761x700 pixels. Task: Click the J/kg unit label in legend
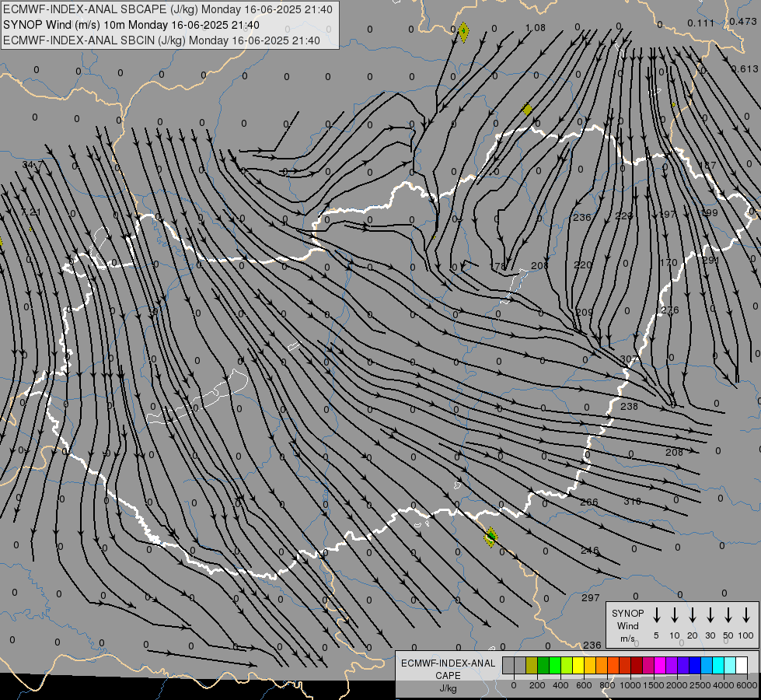[x=448, y=688]
